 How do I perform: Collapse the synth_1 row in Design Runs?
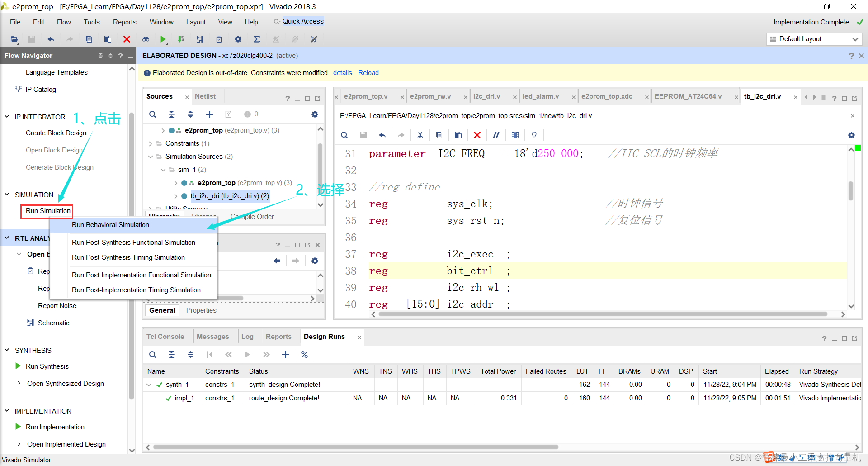(x=149, y=385)
